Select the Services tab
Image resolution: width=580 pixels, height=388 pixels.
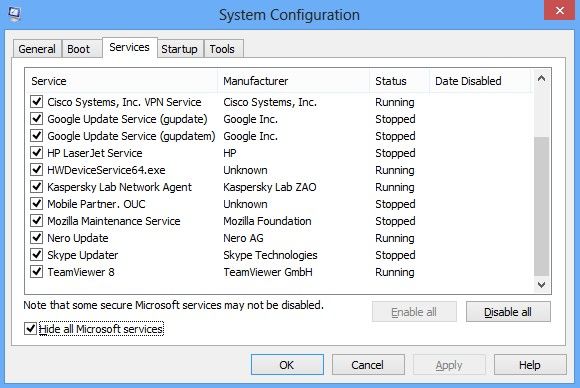129,47
